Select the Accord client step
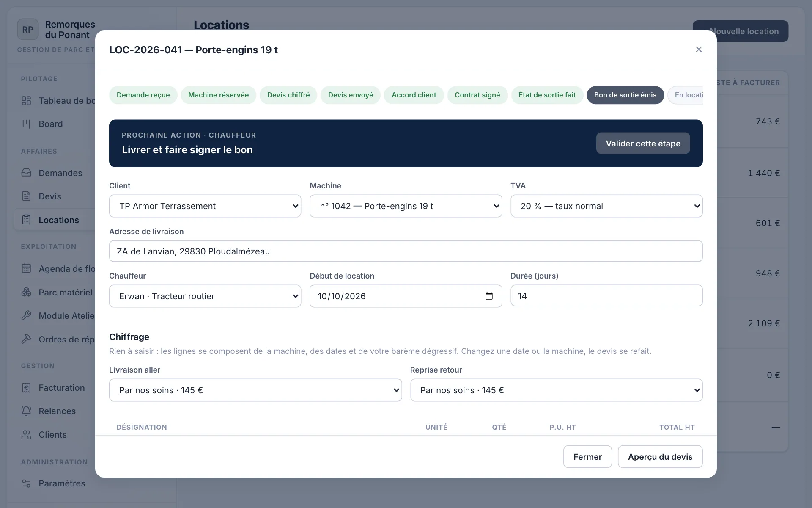The image size is (812, 508). (414, 95)
